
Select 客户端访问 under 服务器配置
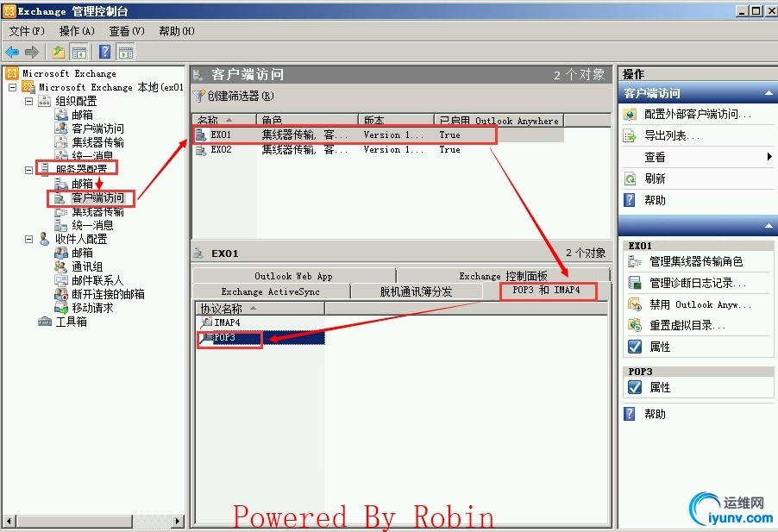click(x=97, y=197)
